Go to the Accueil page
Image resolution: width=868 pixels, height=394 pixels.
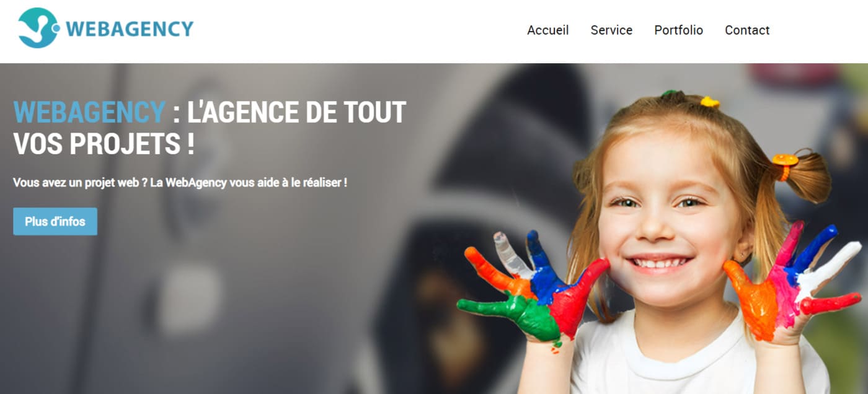[547, 30]
